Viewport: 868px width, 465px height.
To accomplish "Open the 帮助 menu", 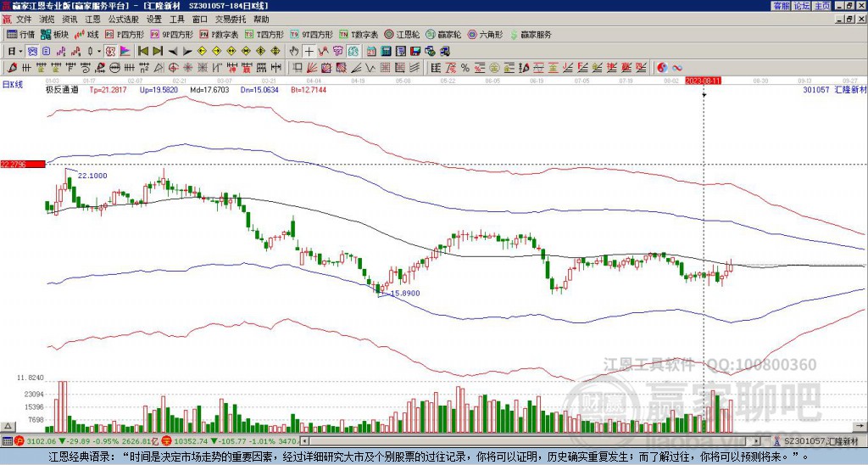I will click(x=261, y=20).
